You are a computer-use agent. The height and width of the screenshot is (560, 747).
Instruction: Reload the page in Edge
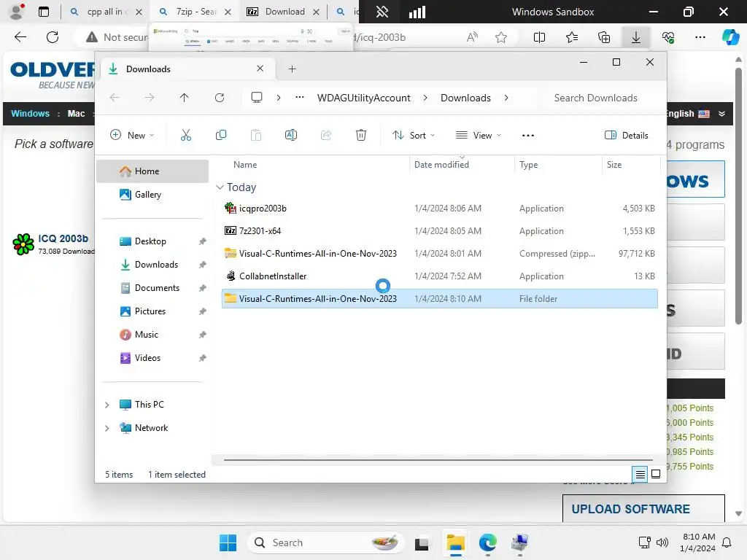tap(53, 37)
